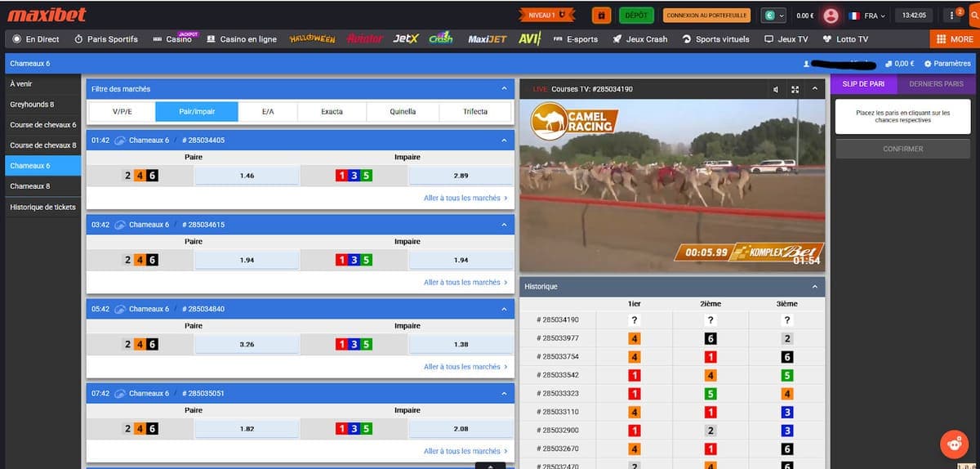Viewport: 980px width, 469px height.
Task: Open Aller à tous les marchés for race #285034405
Action: pos(465,198)
